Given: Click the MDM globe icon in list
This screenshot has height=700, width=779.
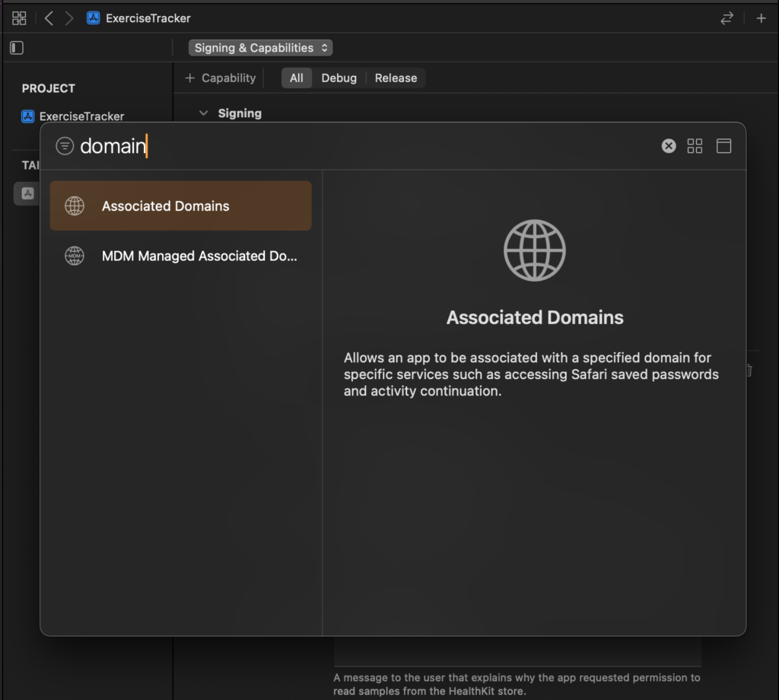Looking at the screenshot, I should pos(75,256).
